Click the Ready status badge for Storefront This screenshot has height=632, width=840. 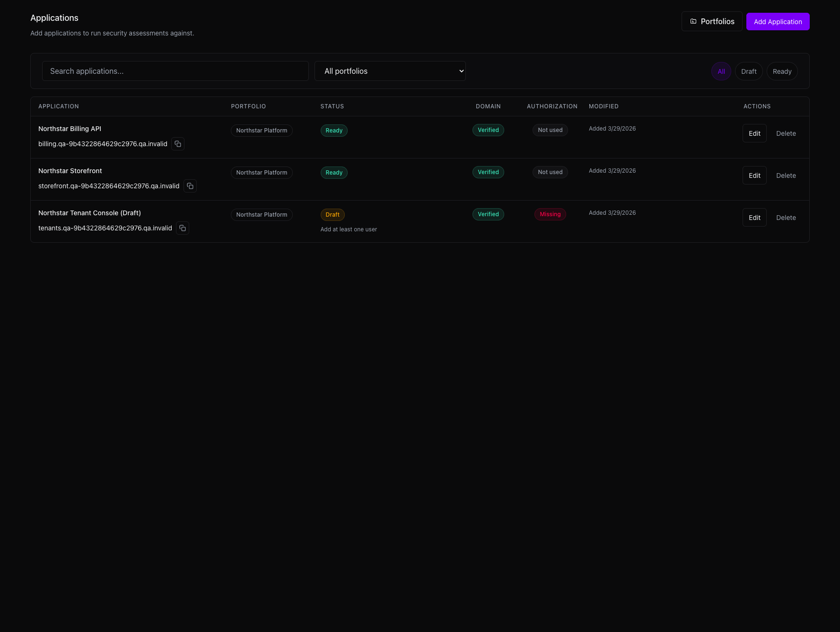(334, 173)
